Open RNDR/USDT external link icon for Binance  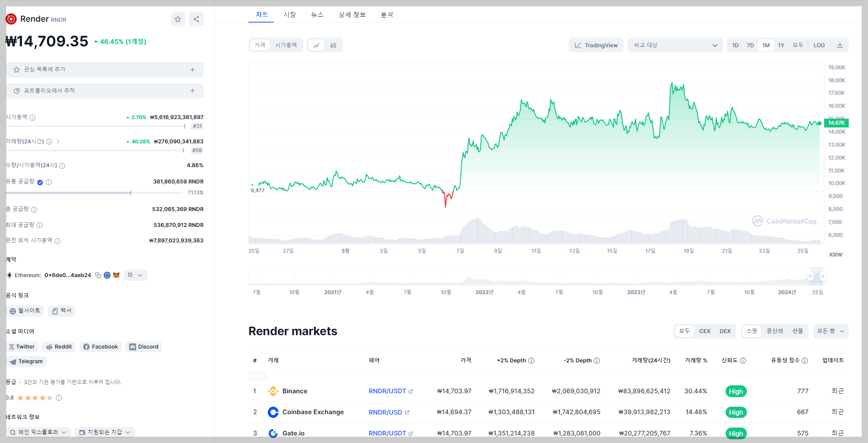pos(411,392)
